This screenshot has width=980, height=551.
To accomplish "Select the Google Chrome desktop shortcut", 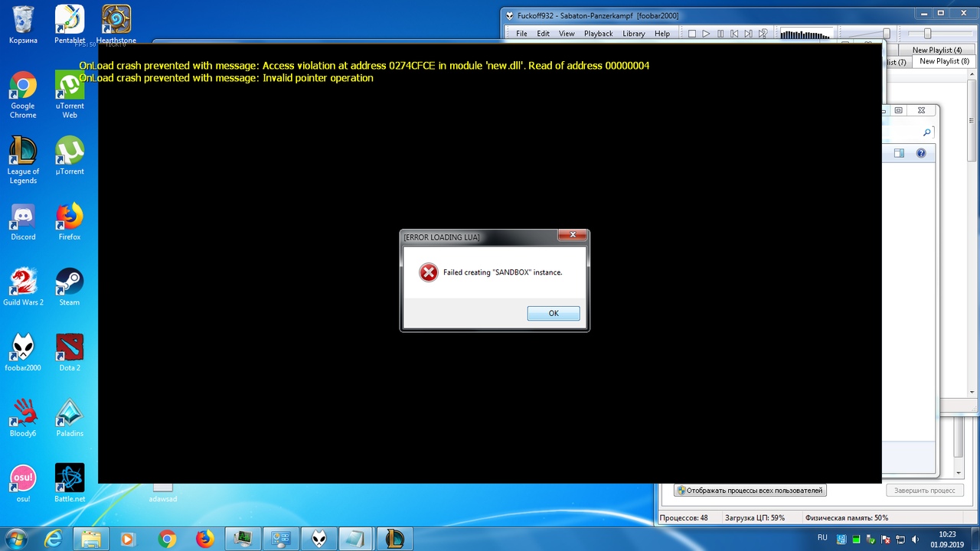I will click(x=23, y=94).
